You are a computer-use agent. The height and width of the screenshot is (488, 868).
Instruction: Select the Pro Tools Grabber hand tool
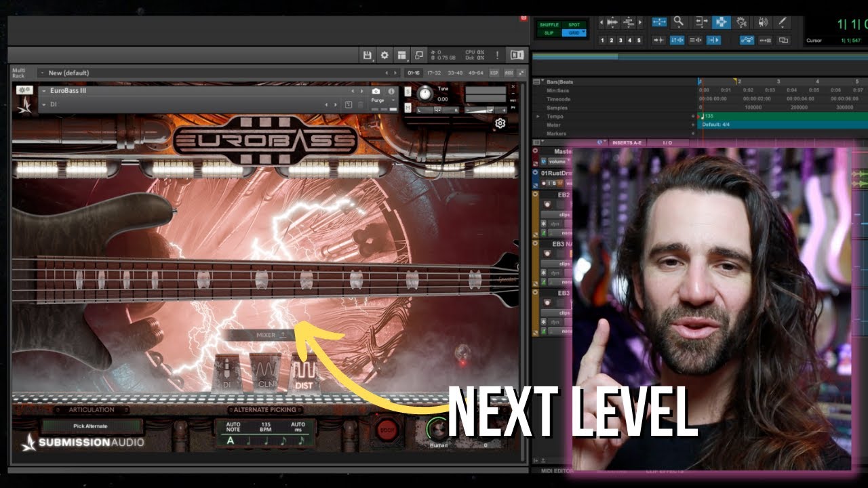741,22
